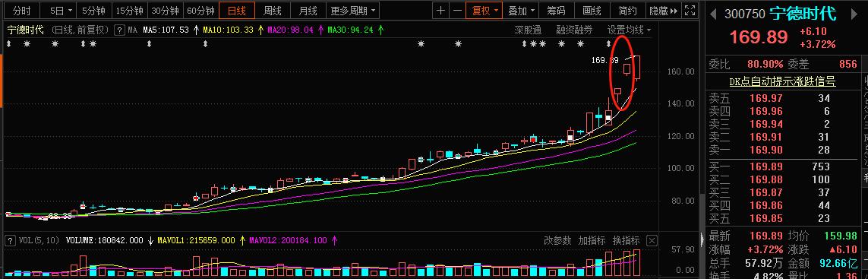Select the 15分钟 period tab
The image size is (868, 279).
coord(129,10)
